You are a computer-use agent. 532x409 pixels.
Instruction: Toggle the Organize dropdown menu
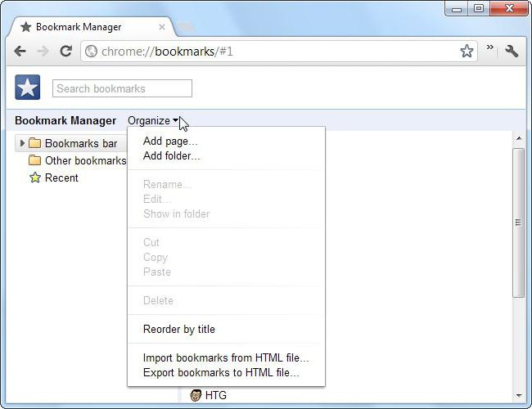(153, 120)
